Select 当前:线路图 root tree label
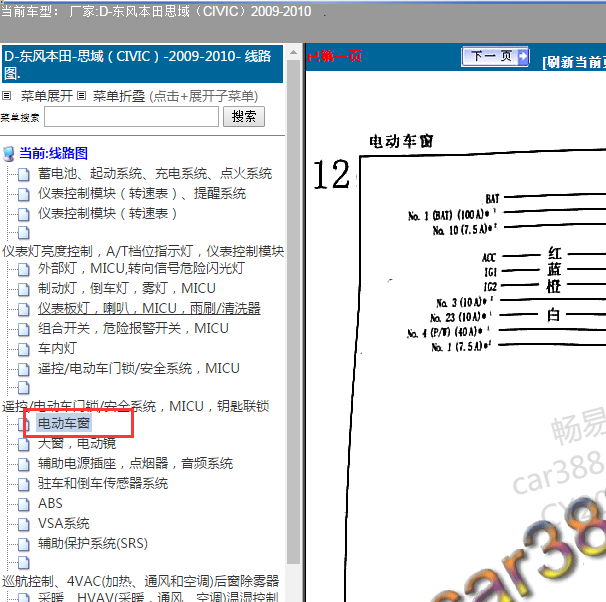This screenshot has width=606, height=602. click(53, 153)
